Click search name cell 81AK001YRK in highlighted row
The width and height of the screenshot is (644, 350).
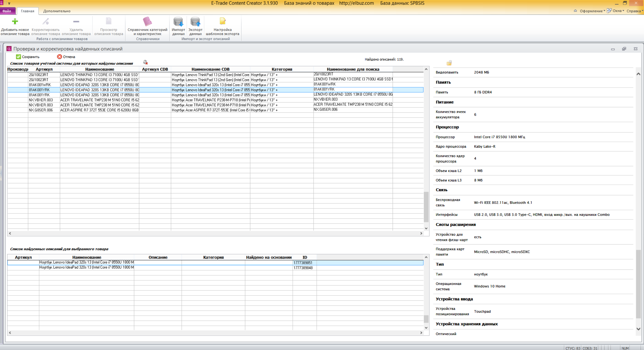click(353, 89)
